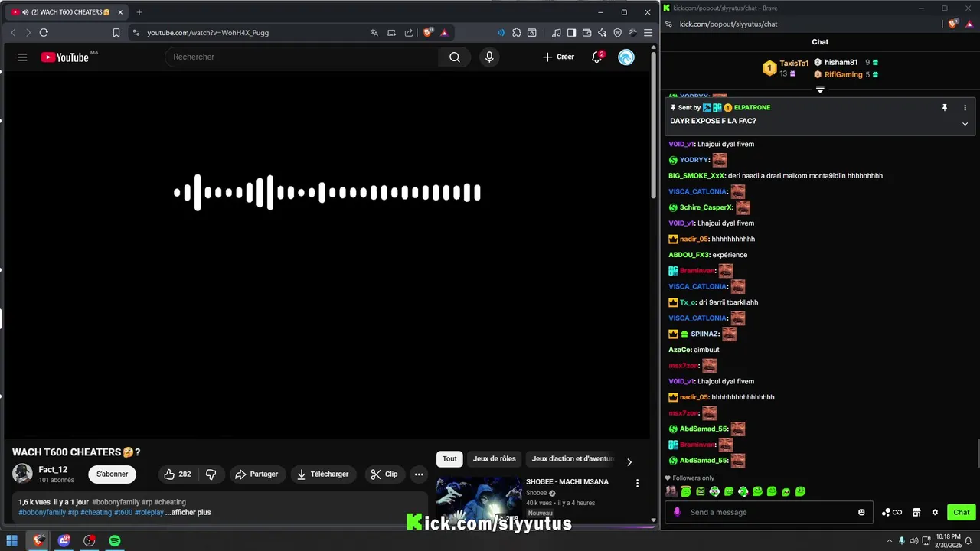This screenshot has width=980, height=551.
Task: Open Spotify from the taskbar
Action: click(115, 541)
